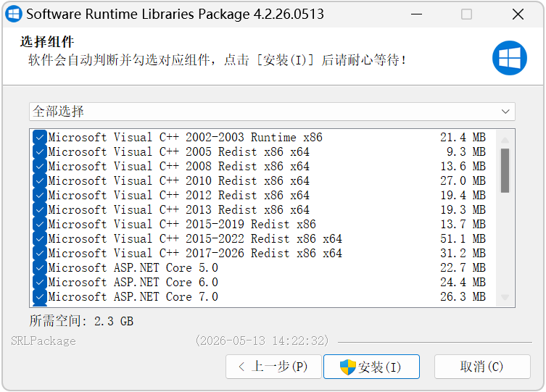Click the 所需空间: 2.3 GB label
Viewport: 546px width, 392px height.
[x=81, y=321]
